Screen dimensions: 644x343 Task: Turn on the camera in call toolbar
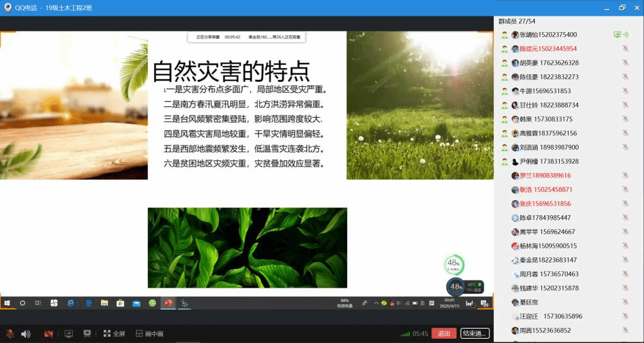pos(48,334)
